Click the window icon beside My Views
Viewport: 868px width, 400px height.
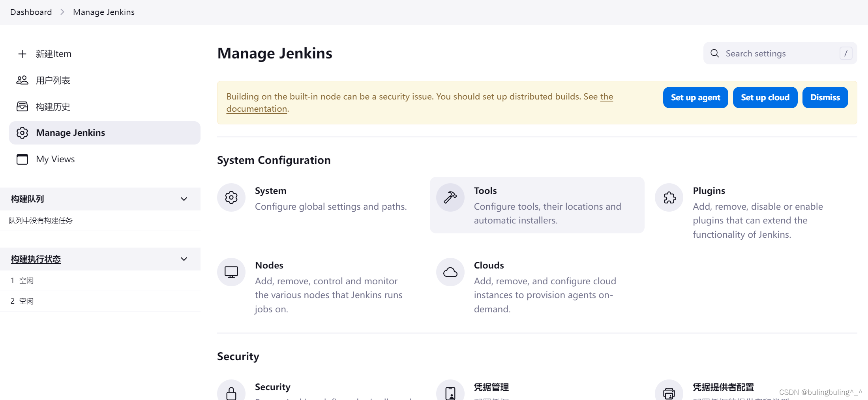[22, 159]
